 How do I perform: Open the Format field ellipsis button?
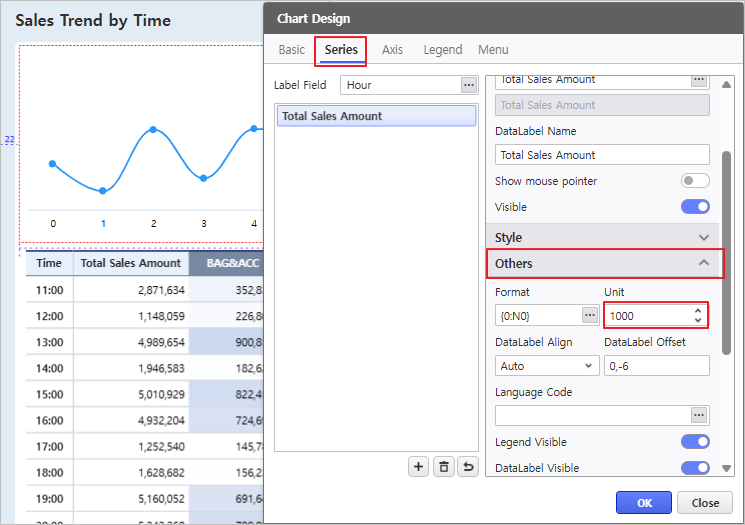tap(590, 315)
